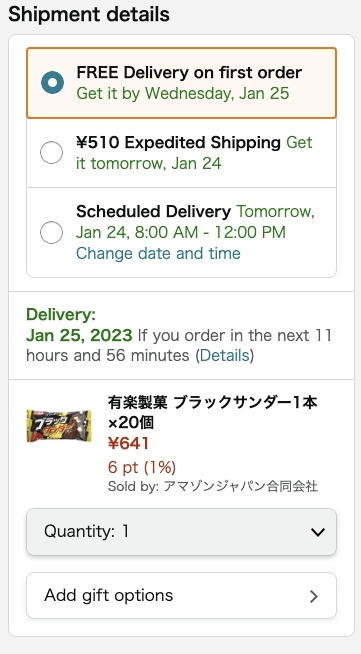
Task: Open the 有楽製菓 ブラックサンダー product title
Action: pyautogui.click(x=213, y=413)
